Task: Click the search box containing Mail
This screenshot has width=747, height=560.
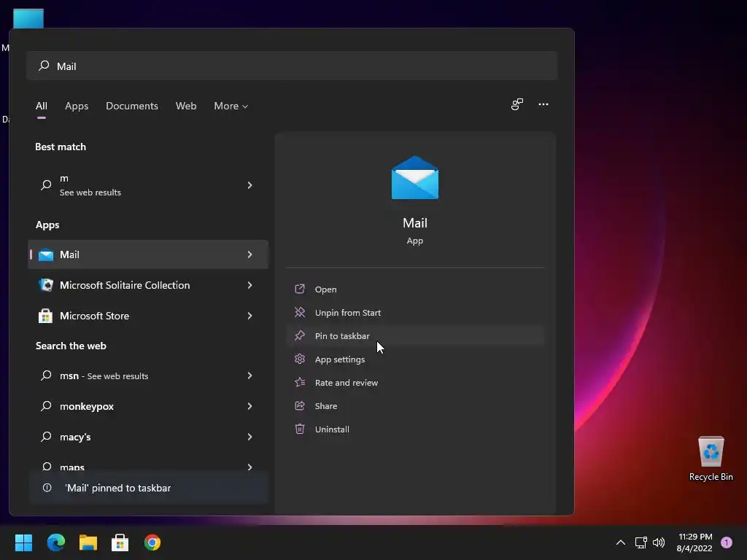Action: (292, 66)
